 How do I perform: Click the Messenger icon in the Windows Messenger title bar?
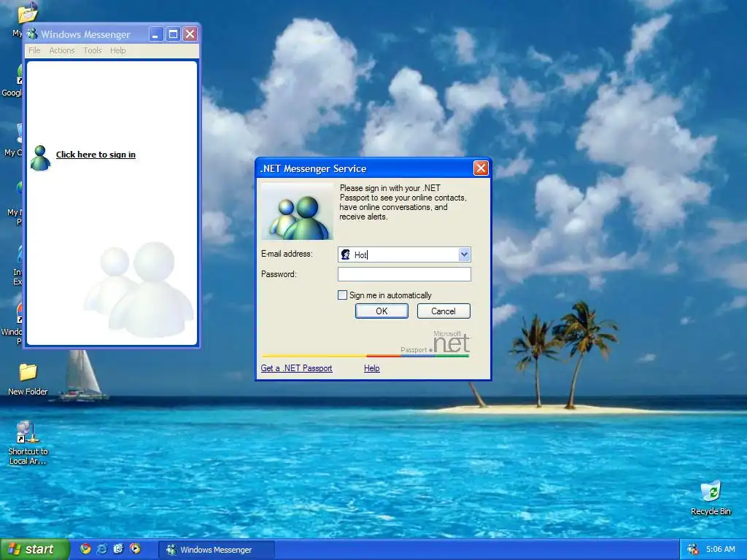click(32, 34)
